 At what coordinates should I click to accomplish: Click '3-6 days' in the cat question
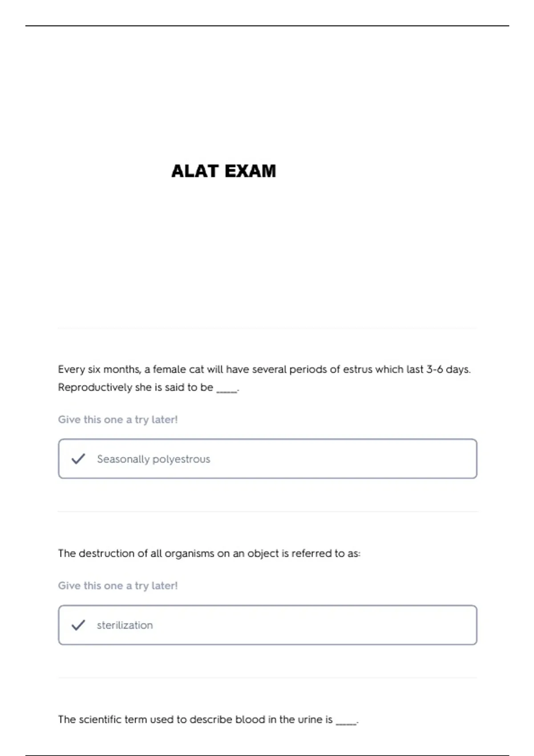tap(448, 369)
